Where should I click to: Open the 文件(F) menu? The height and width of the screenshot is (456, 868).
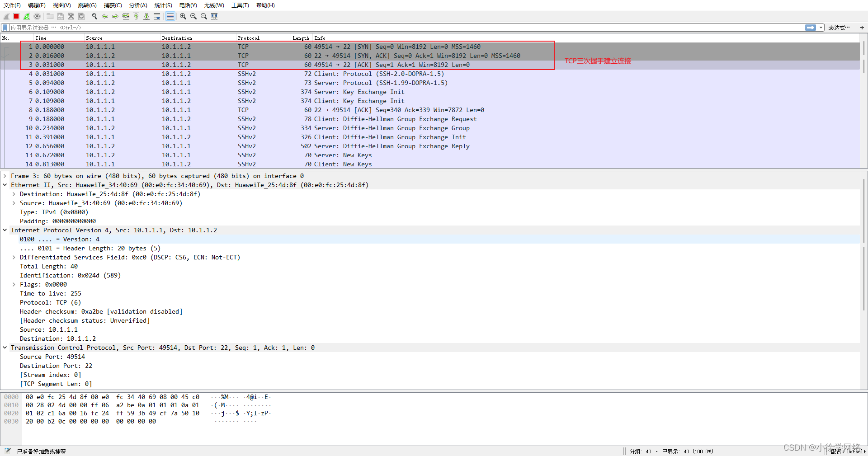tap(12, 5)
